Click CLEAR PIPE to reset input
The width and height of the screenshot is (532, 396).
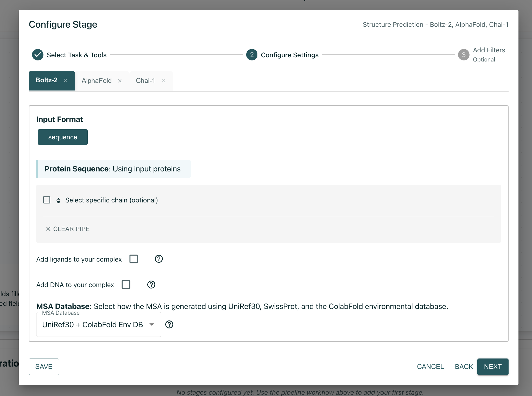pyautogui.click(x=68, y=229)
